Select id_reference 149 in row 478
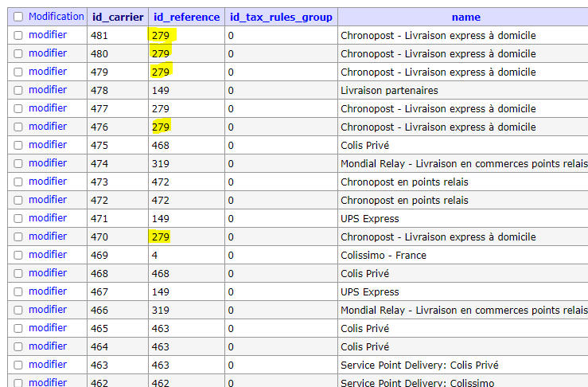 [x=161, y=91]
